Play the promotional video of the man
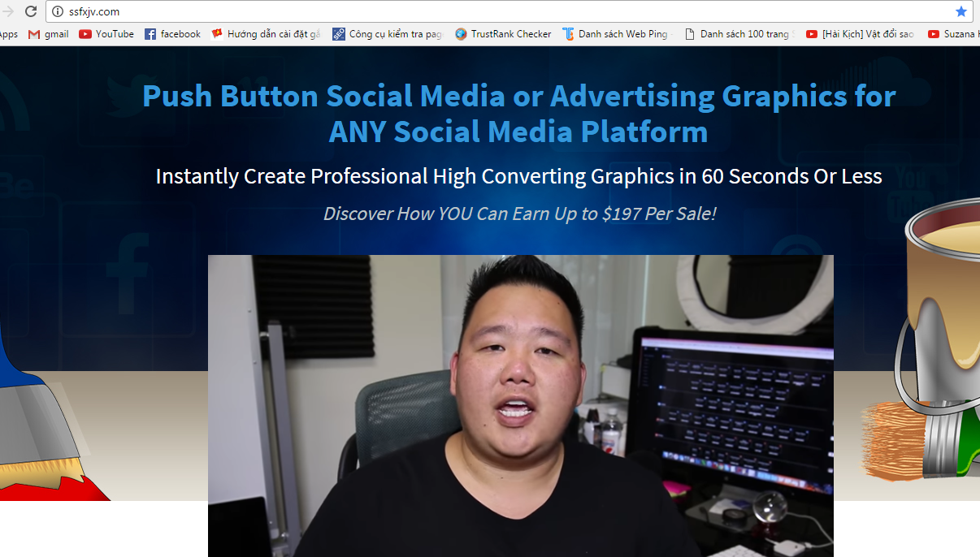 click(x=520, y=406)
